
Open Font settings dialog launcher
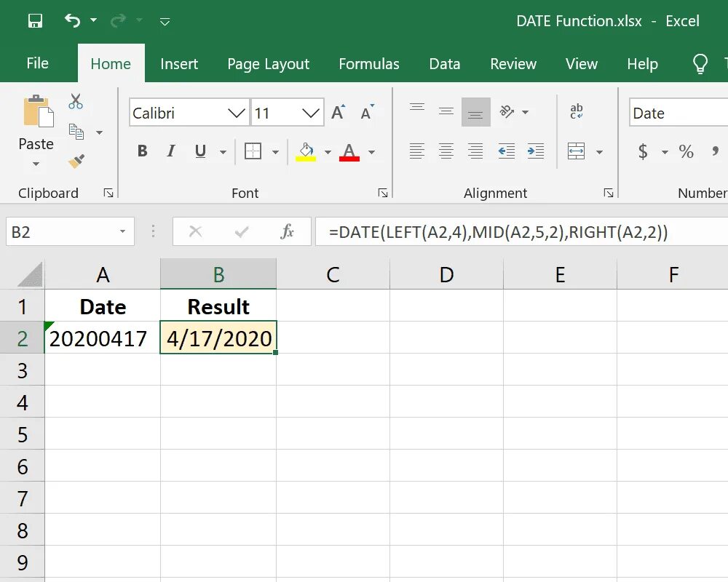[x=383, y=193]
